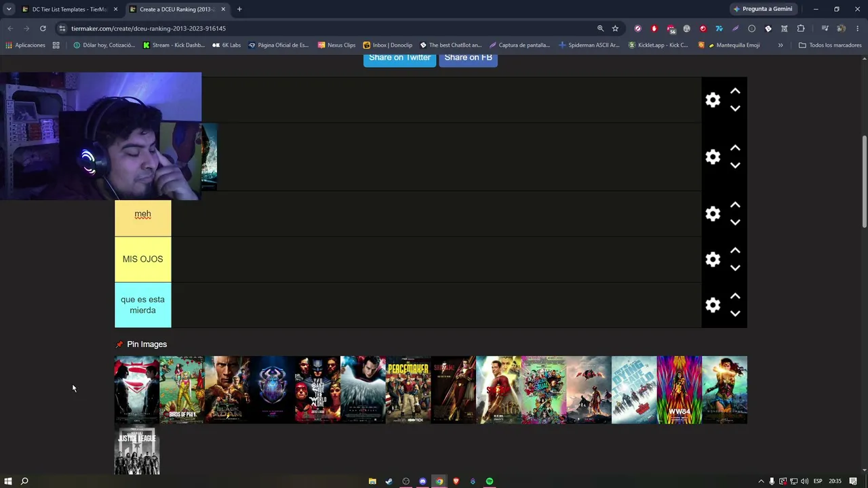
Task: Go back to the previous page
Action: [x=10, y=28]
